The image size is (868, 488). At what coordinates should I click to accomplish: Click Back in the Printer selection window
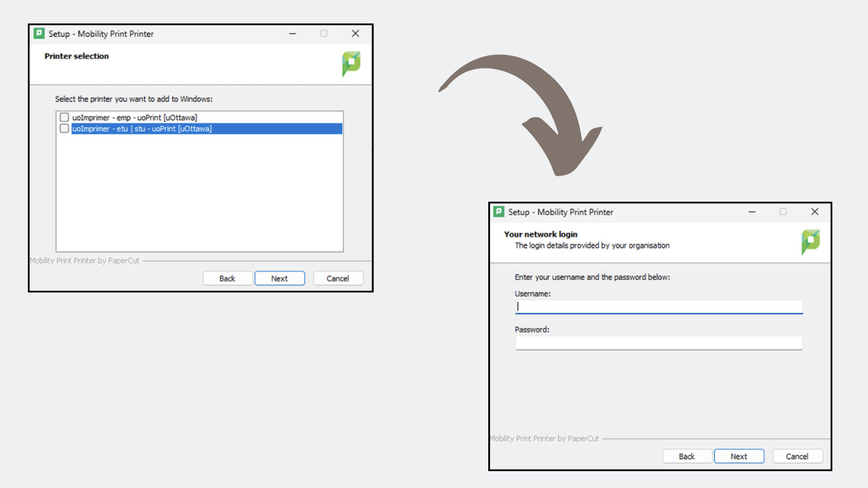click(x=227, y=278)
